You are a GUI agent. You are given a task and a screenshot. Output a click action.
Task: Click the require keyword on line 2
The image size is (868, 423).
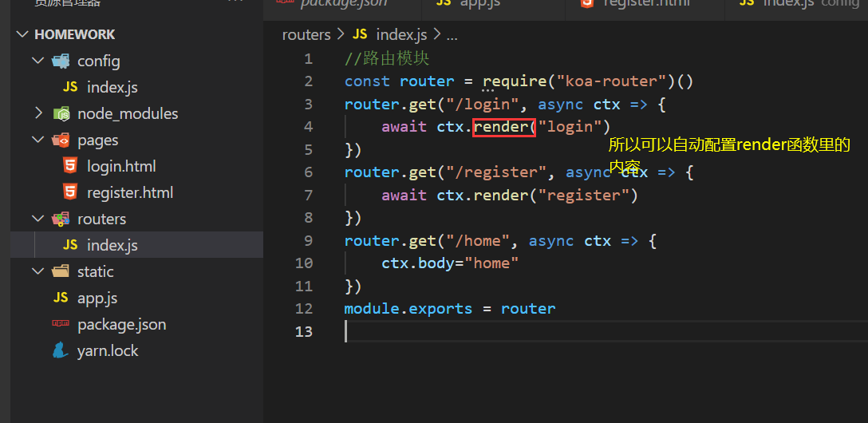pos(515,81)
